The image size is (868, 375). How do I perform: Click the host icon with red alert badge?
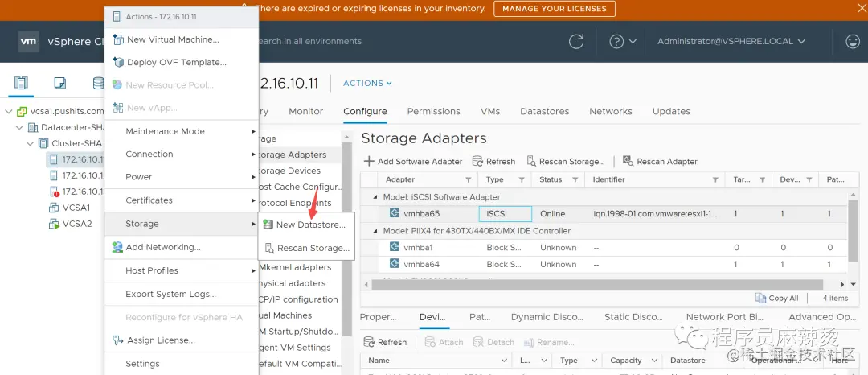[x=55, y=192]
